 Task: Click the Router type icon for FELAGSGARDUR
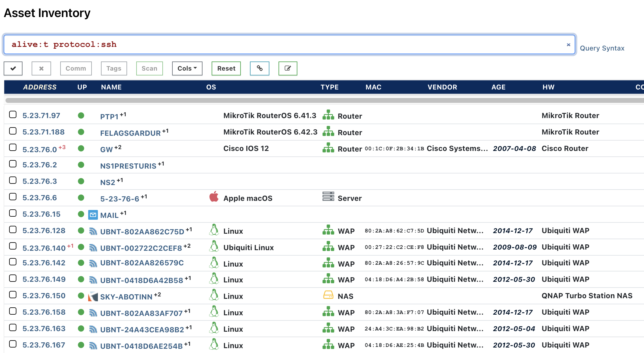click(x=328, y=132)
